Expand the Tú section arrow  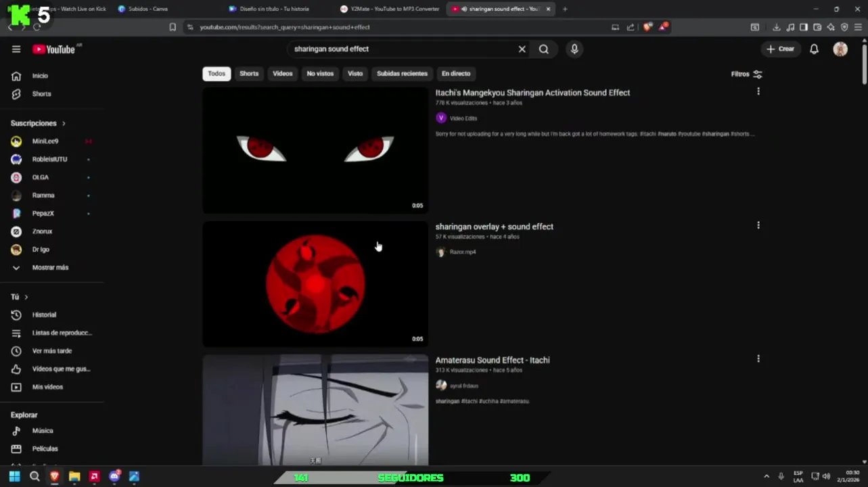[x=26, y=297]
